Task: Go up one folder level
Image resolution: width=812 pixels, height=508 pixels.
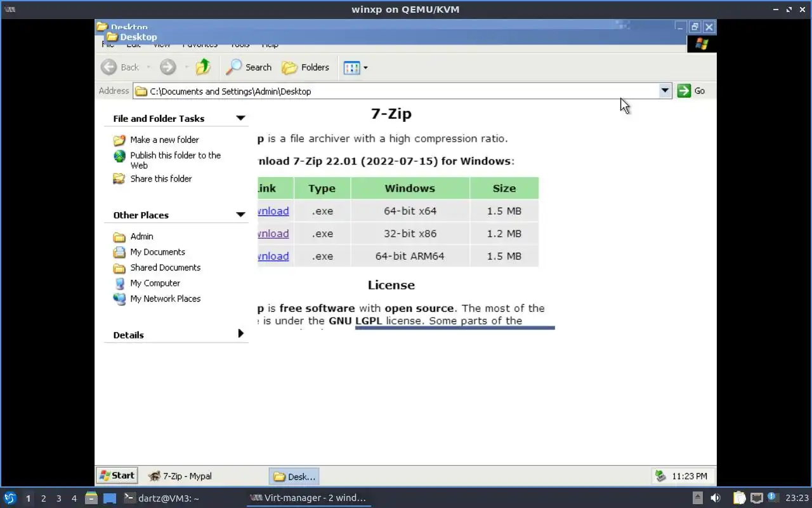Action: (x=203, y=67)
